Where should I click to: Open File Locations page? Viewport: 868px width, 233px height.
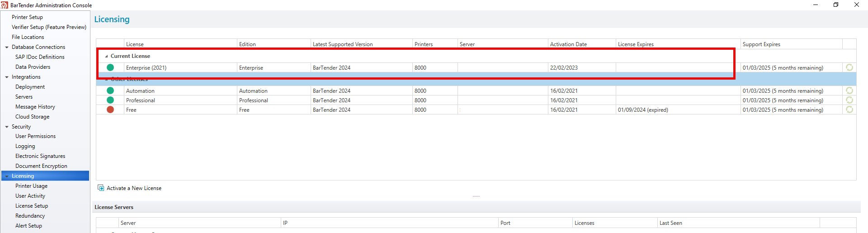(28, 37)
